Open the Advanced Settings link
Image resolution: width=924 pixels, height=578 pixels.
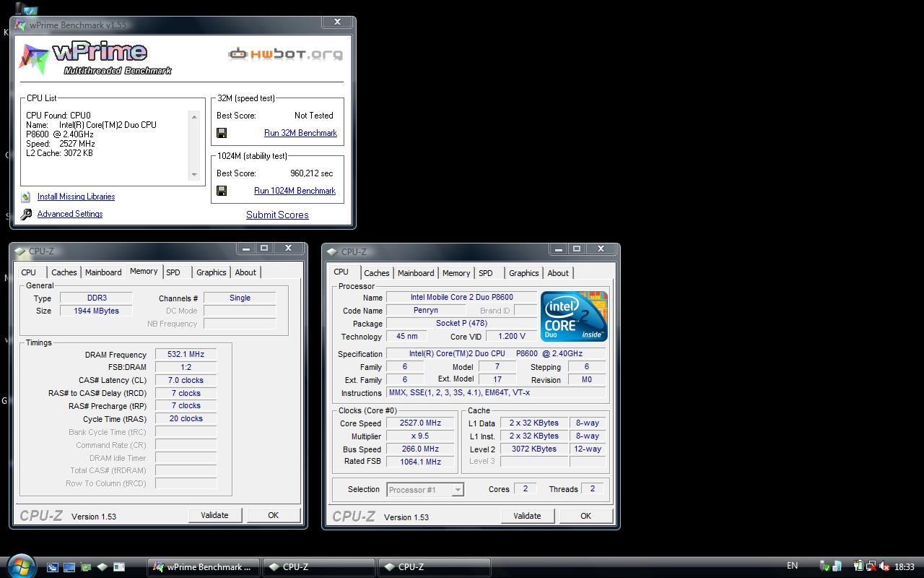[70, 214]
